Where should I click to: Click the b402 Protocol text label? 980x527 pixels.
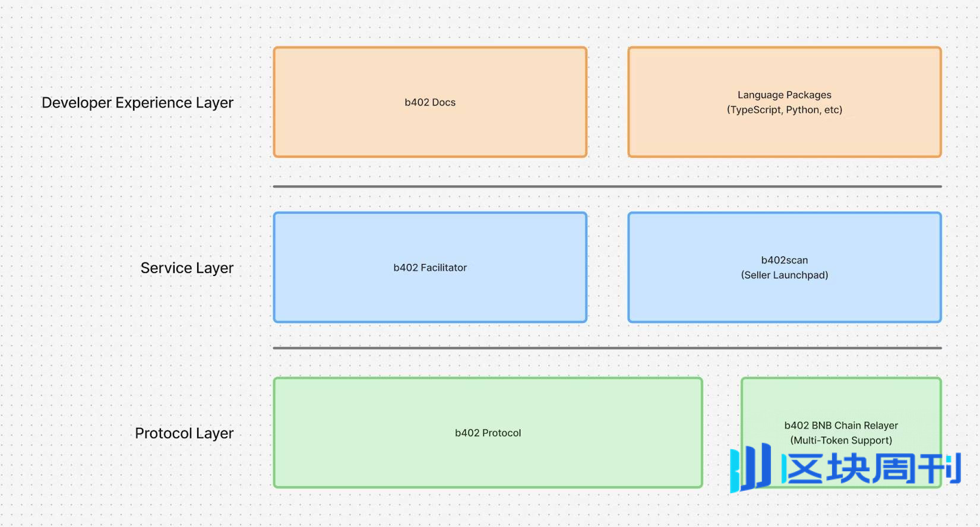pyautogui.click(x=488, y=433)
